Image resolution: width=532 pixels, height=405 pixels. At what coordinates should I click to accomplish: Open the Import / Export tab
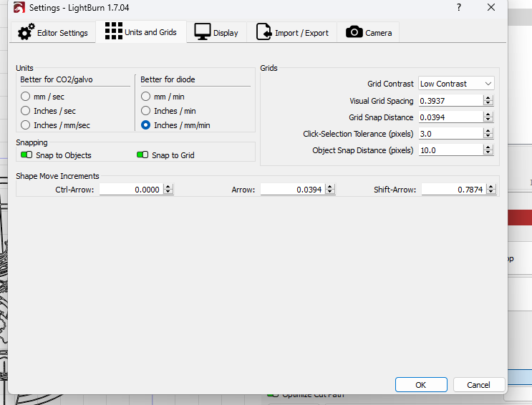[x=292, y=33]
